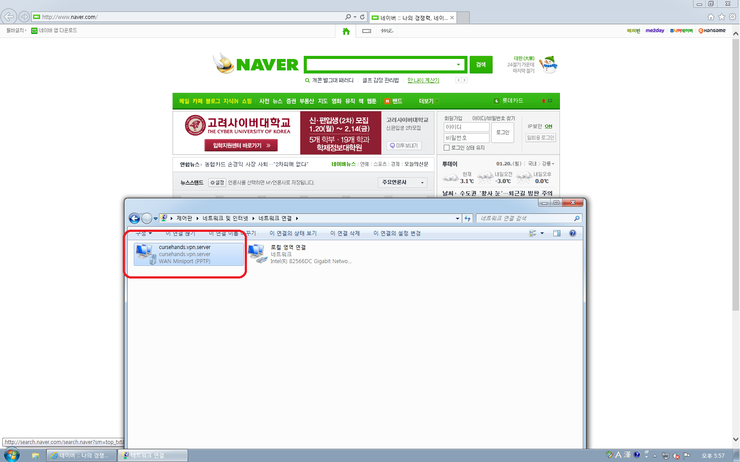Click the magnifier search icon in address bar
The width and height of the screenshot is (740, 462).
click(x=348, y=17)
